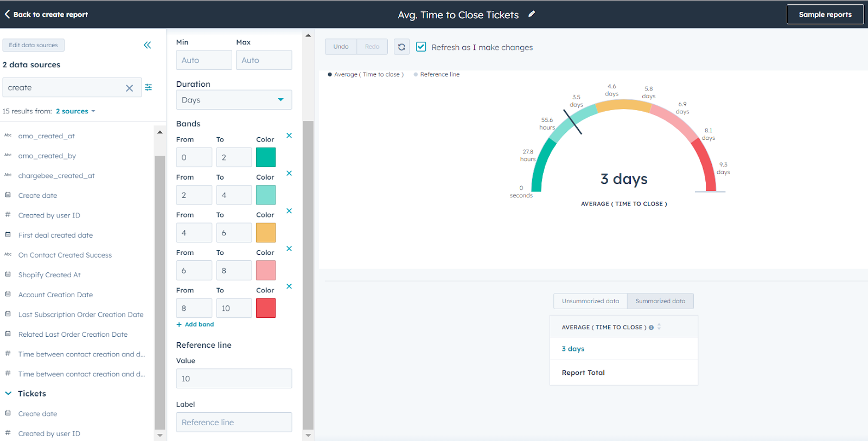Toggle 'Refresh as I make changes' checkbox
Image resolution: width=868 pixels, height=441 pixels.
[421, 47]
